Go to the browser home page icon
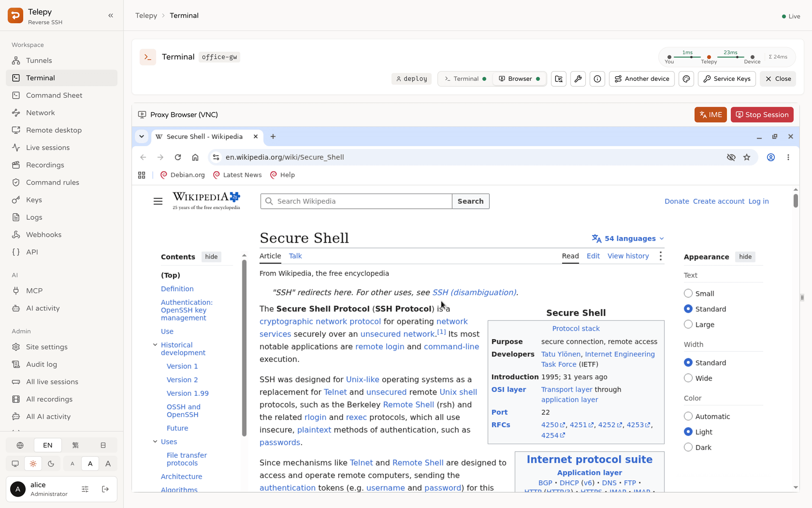 [195, 157]
